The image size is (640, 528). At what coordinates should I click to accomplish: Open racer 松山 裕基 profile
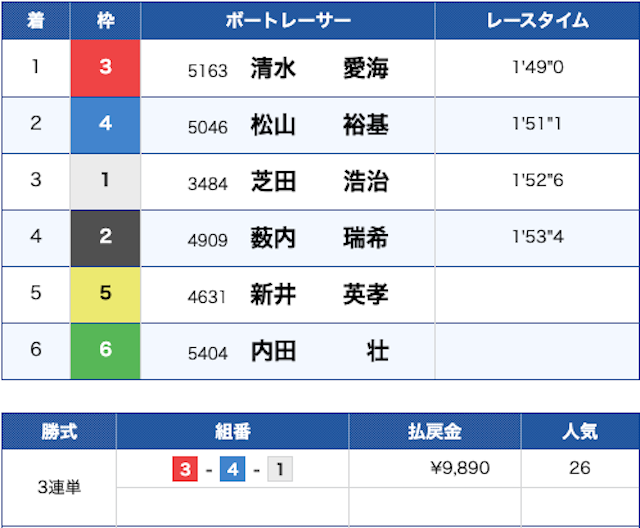point(319,125)
